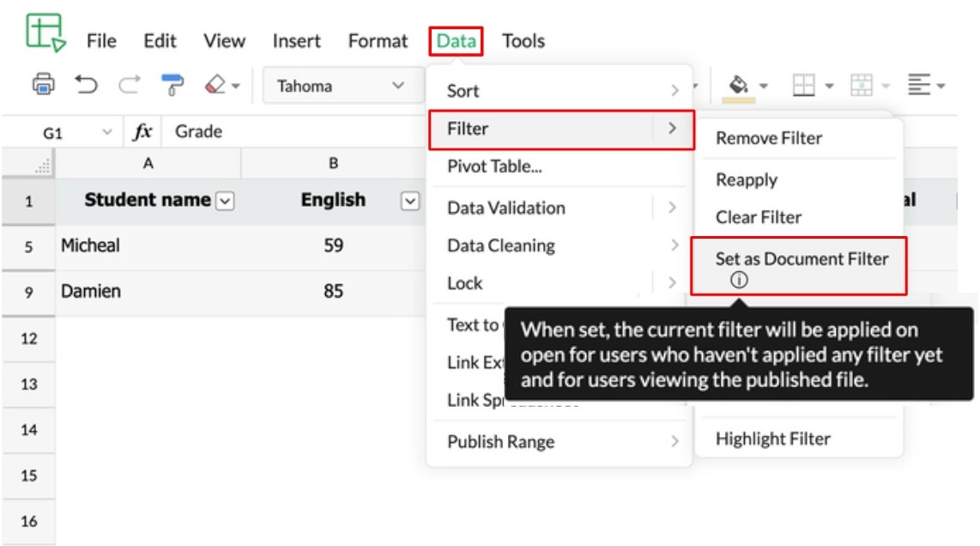
Task: Open the Data menu
Action: click(x=456, y=41)
